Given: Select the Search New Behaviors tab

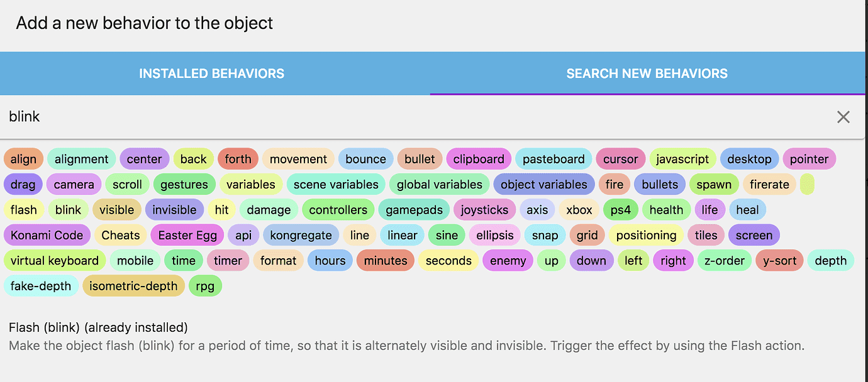Looking at the screenshot, I should point(647,74).
